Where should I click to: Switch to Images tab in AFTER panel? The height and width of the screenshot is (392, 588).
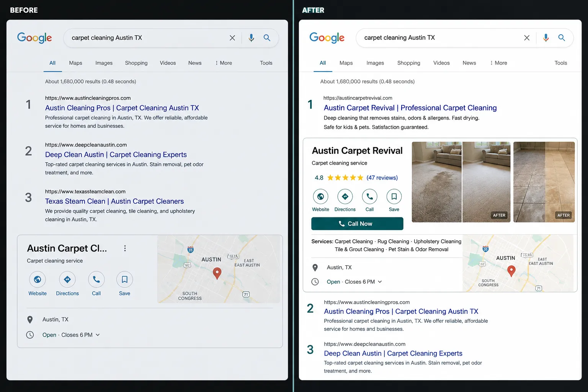pos(375,63)
